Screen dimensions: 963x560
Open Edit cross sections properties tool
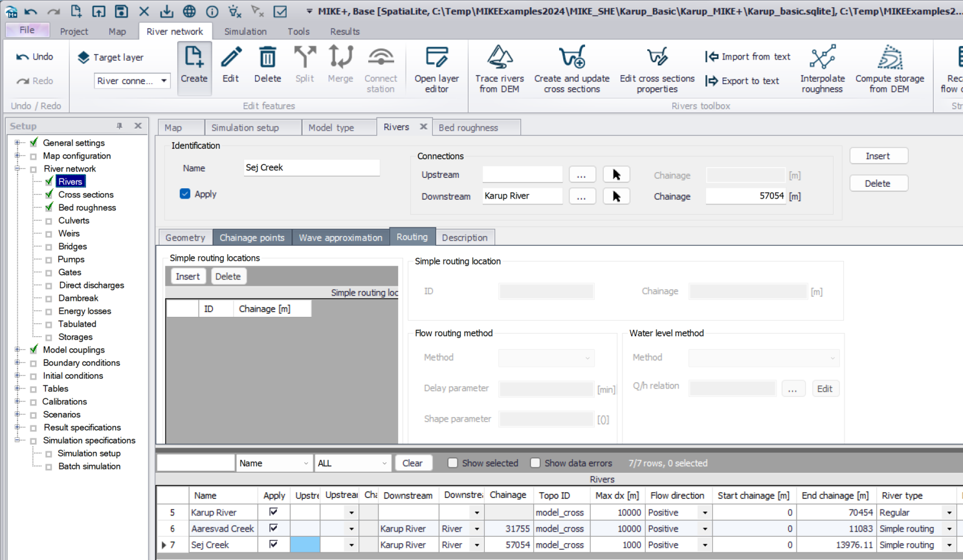click(x=657, y=69)
